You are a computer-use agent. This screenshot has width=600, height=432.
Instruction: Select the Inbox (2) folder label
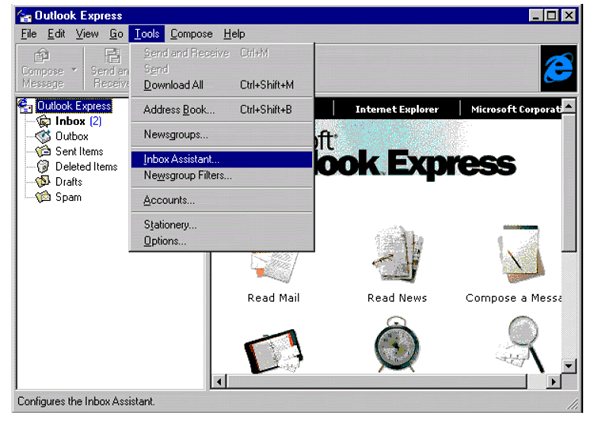[78, 121]
